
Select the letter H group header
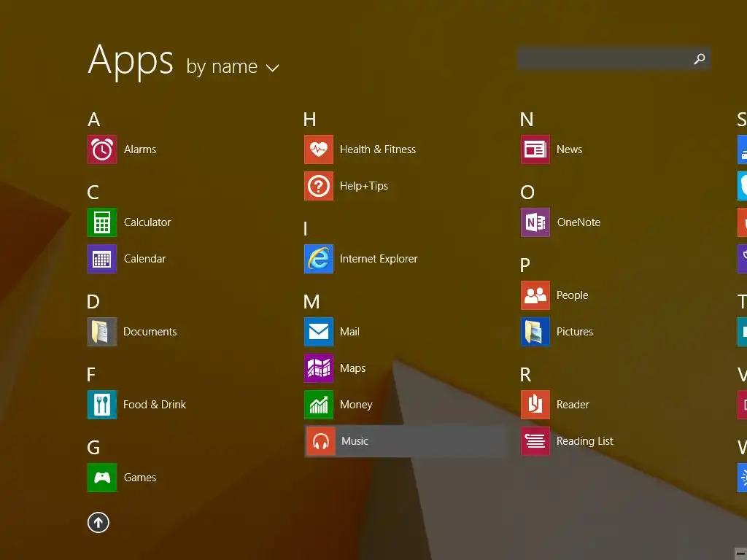tap(309, 120)
